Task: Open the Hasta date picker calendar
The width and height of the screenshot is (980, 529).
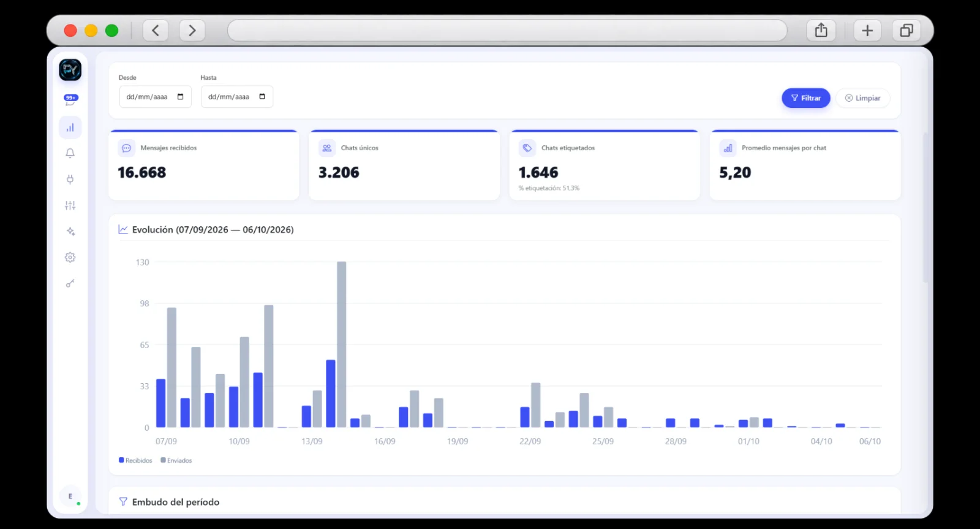Action: coord(262,97)
